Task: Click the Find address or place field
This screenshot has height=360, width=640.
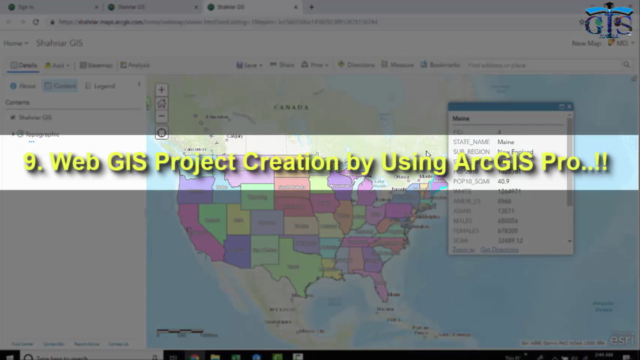Action: (x=544, y=65)
